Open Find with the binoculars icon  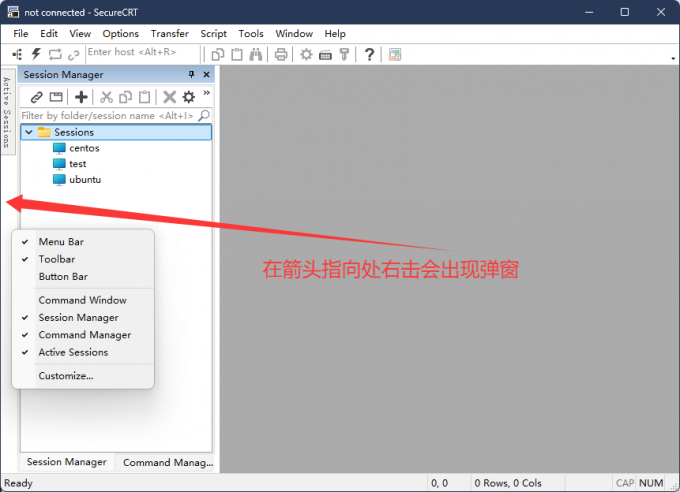click(x=256, y=55)
